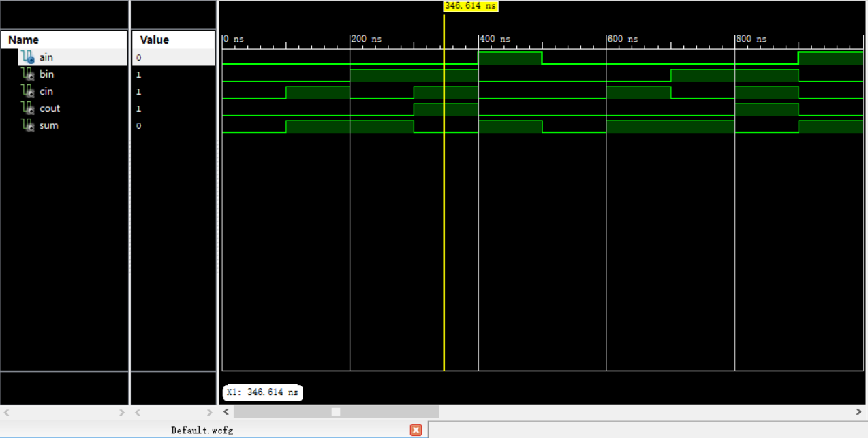
Task: Select the cout row in signal list
Action: click(x=49, y=108)
